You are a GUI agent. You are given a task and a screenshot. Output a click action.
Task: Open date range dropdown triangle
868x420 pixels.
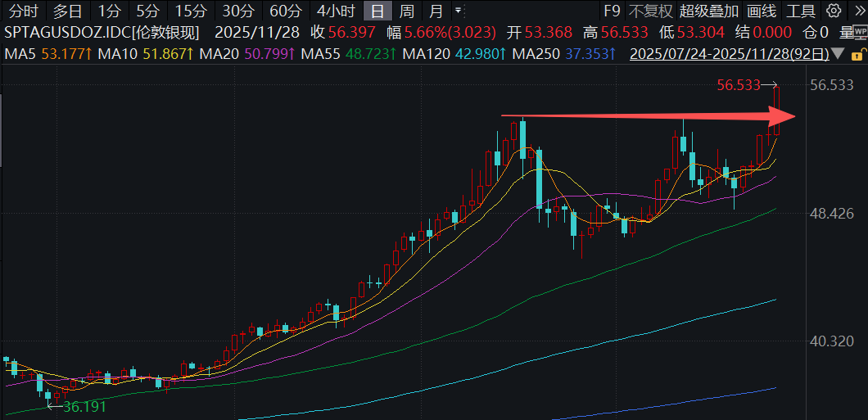[x=838, y=54]
